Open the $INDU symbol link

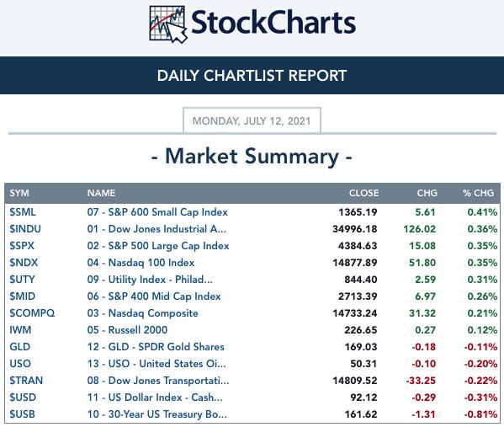click(x=25, y=229)
